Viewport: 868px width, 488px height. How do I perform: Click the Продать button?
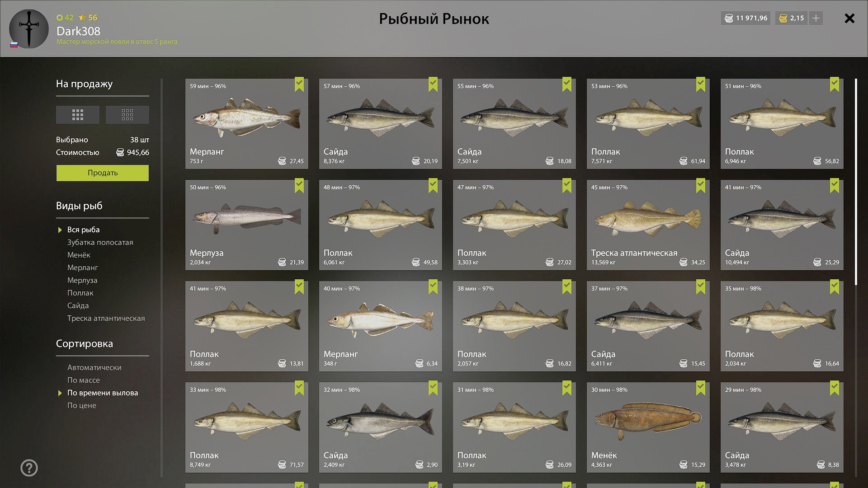pos(103,173)
